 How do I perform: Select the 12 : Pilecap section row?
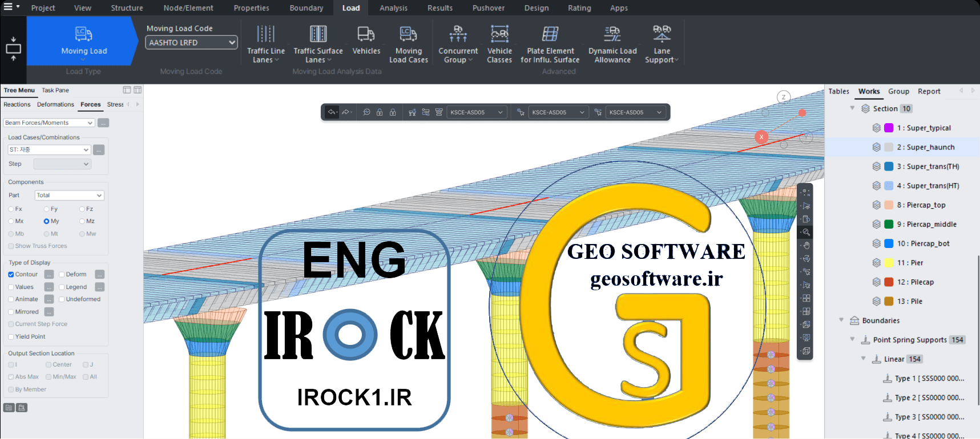[903, 282]
